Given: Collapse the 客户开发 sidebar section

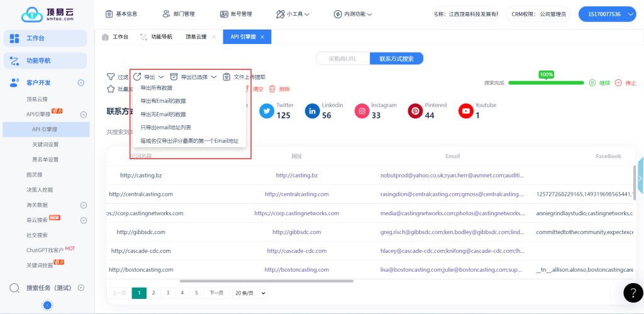Looking at the screenshot, I should (x=80, y=82).
